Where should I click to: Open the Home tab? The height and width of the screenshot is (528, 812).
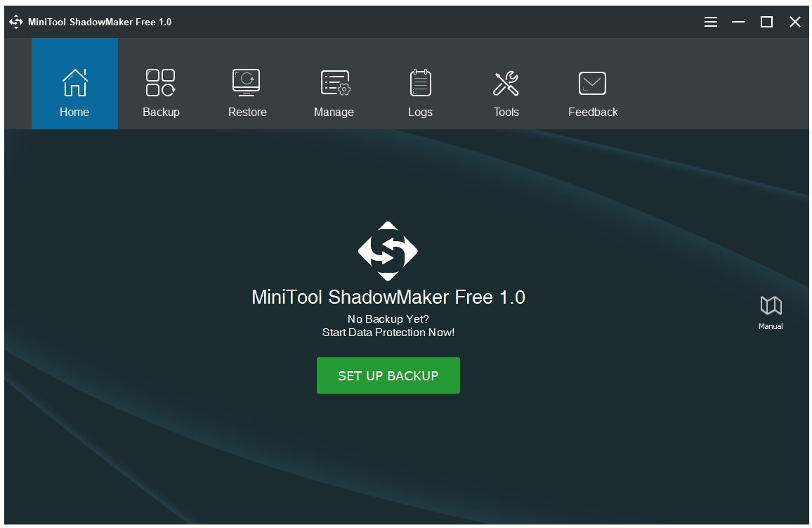pyautogui.click(x=74, y=84)
